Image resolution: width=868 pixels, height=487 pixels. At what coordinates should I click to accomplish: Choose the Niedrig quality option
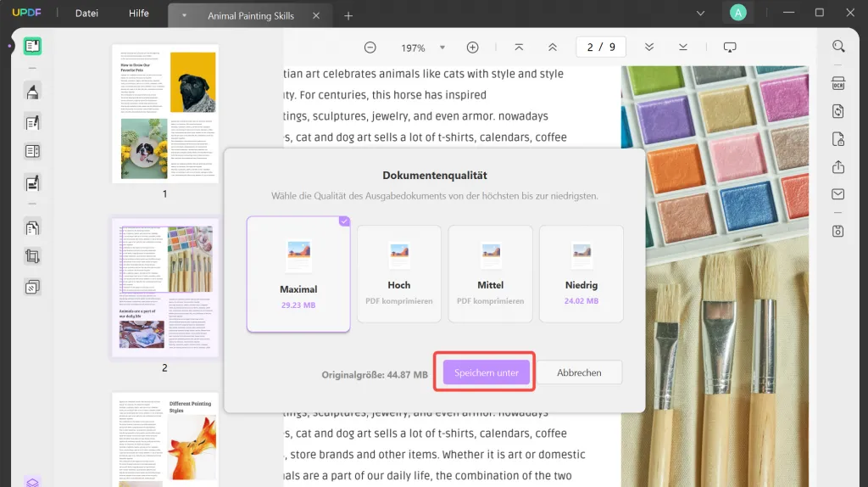coord(581,273)
